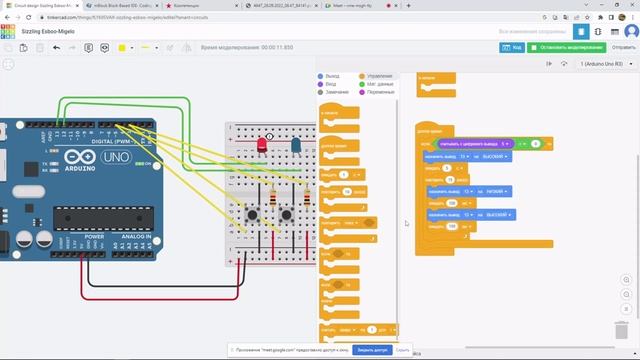Bookmark this page star icon

[x=587, y=18]
